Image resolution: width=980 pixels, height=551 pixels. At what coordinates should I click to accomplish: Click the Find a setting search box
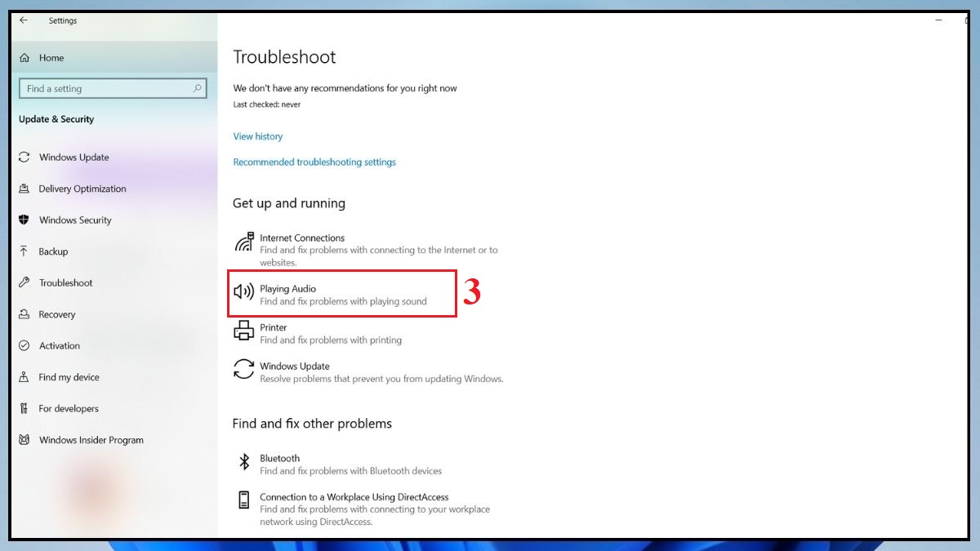113,88
